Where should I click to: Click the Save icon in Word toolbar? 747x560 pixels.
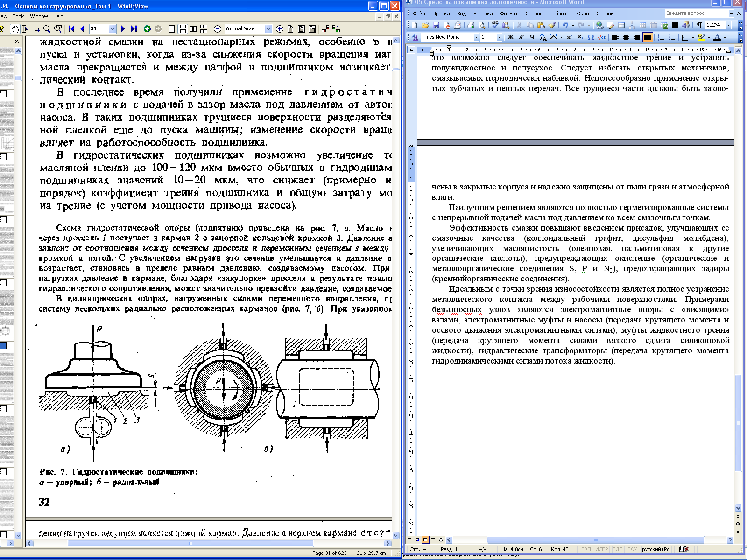[x=436, y=25]
